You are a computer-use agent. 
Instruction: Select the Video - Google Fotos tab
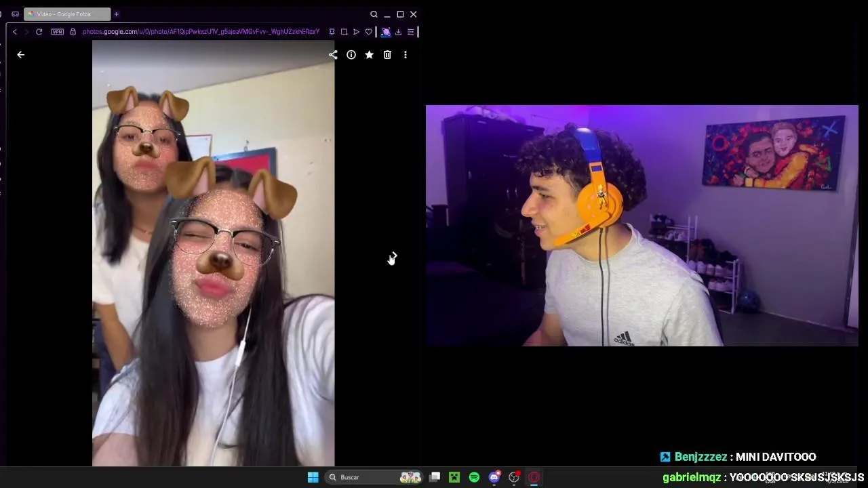coord(66,14)
